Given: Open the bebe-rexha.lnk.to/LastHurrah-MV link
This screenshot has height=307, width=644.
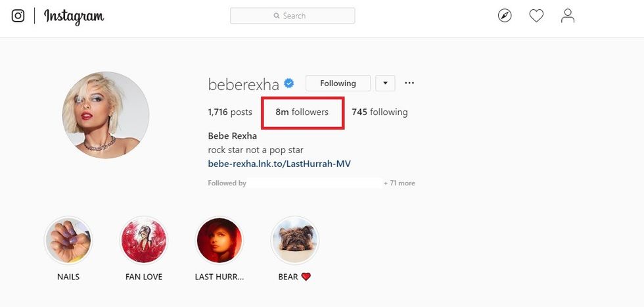Looking at the screenshot, I should pyautogui.click(x=279, y=164).
